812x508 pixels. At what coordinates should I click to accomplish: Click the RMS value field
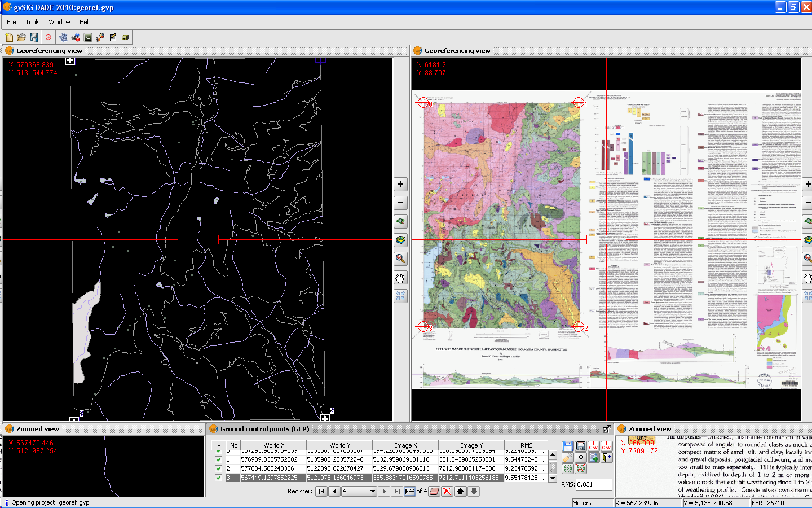tap(593, 484)
